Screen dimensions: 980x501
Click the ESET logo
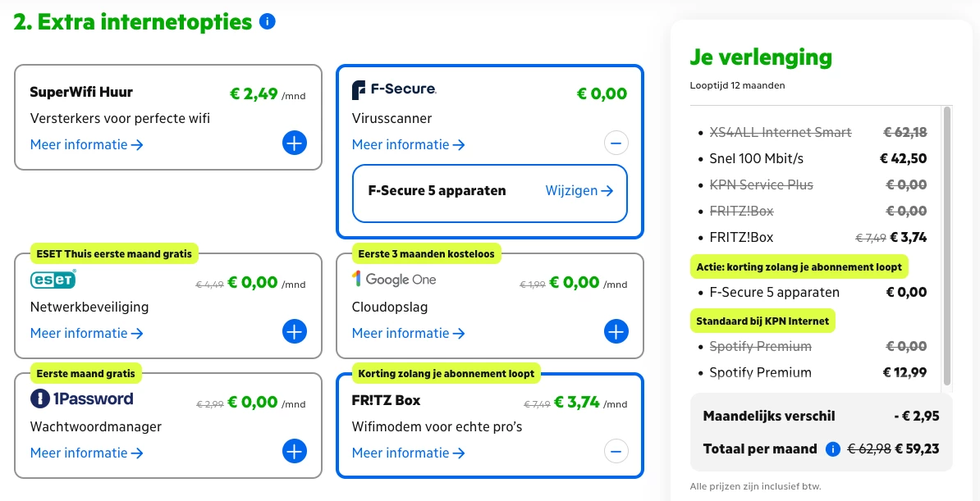[53, 280]
